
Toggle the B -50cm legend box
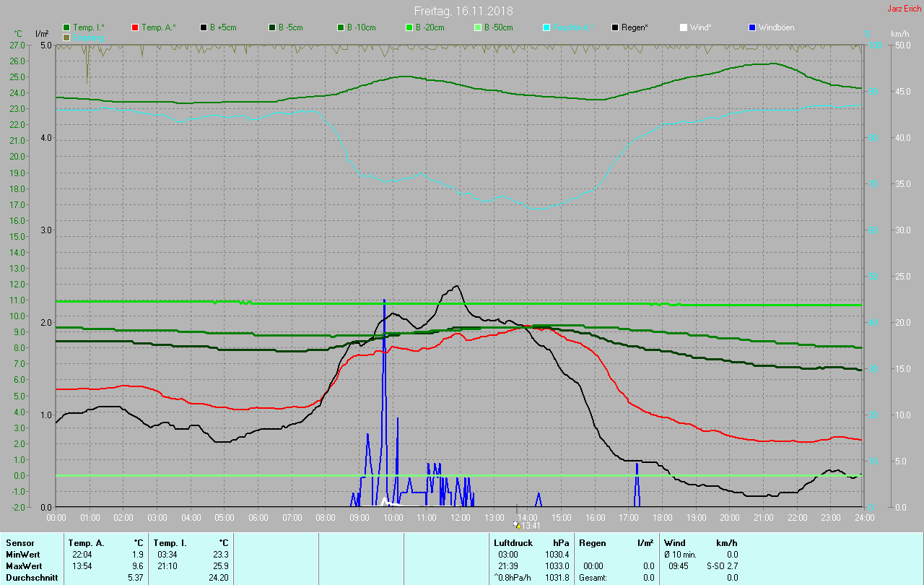(478, 27)
